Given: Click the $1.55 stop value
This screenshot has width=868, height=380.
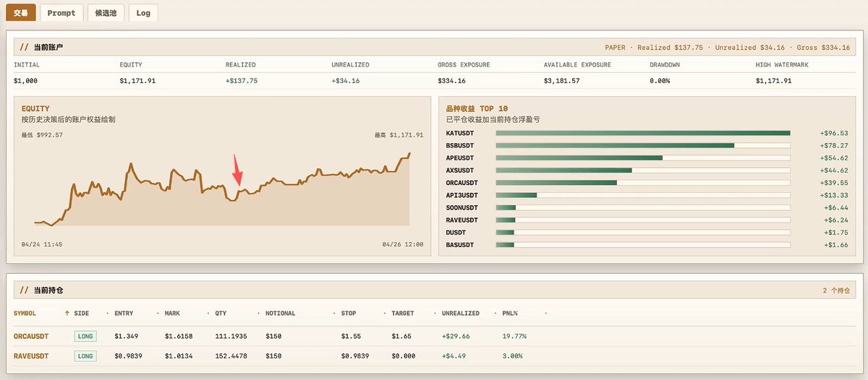Looking at the screenshot, I should click(350, 336).
